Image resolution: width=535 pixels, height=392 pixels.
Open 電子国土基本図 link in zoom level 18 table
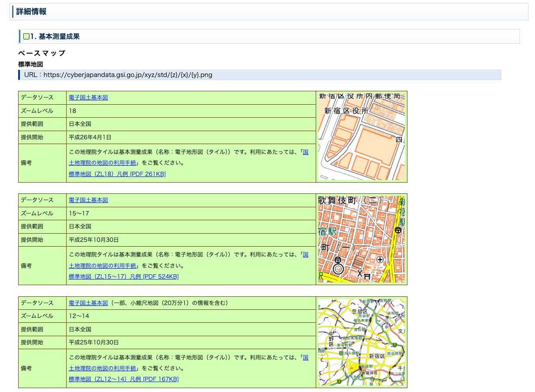(x=88, y=98)
